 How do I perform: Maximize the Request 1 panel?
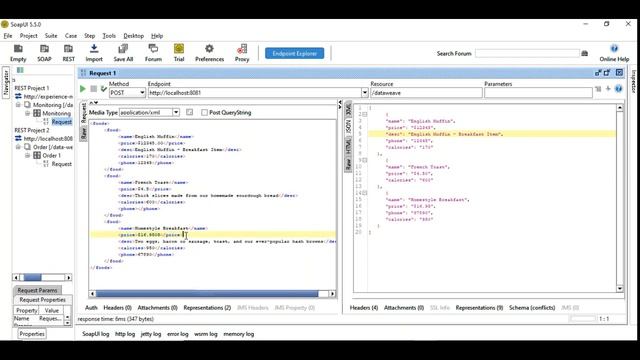pos(607,73)
